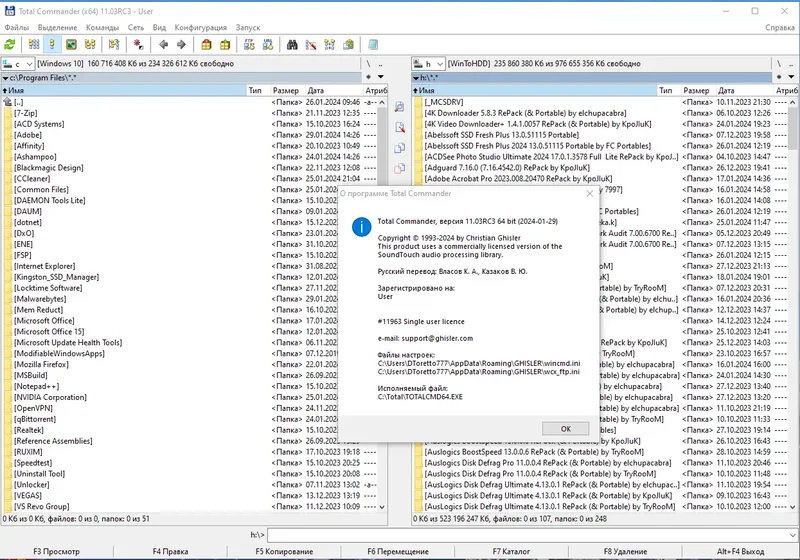This screenshot has width=800, height=560.
Task: Select the full file details view icon
Action: 52,45
